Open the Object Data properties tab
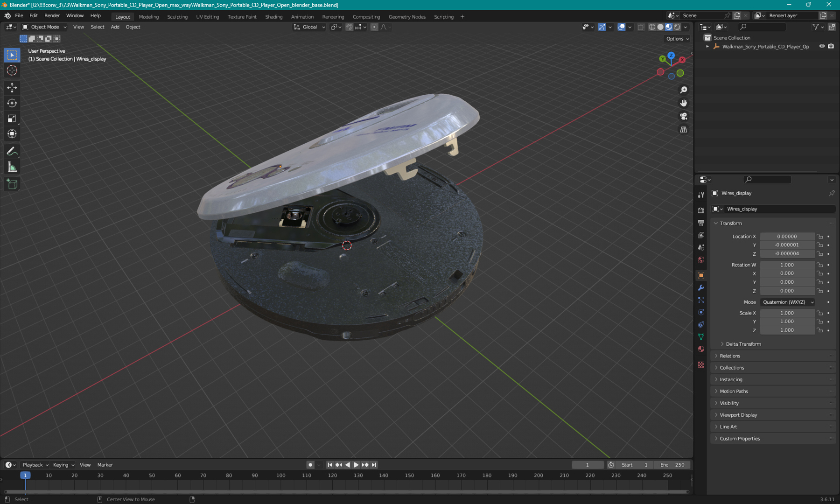This screenshot has width=840, height=504. pos(701,336)
